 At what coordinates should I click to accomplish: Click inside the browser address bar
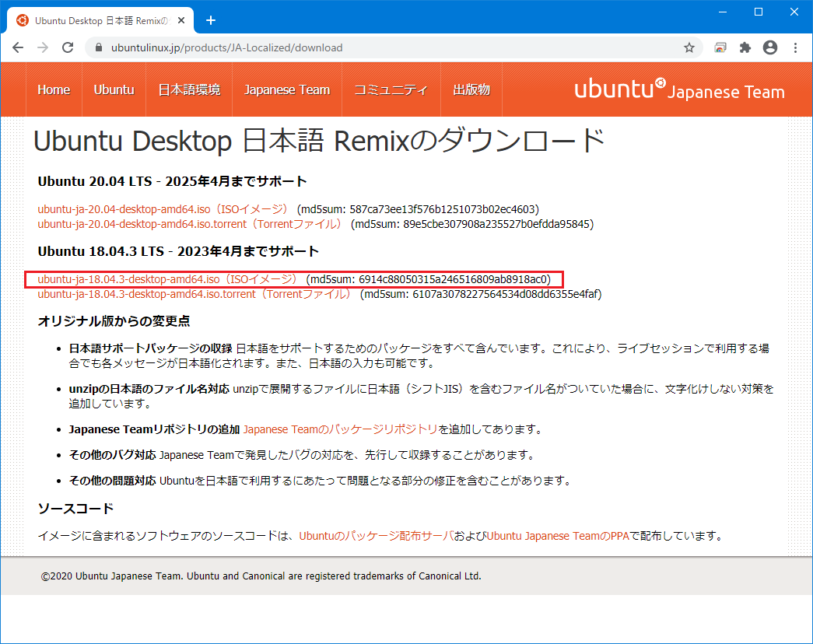tap(311, 47)
